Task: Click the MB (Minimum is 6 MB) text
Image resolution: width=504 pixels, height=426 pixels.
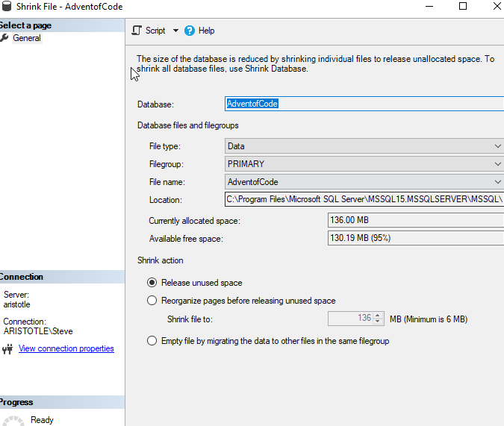Action: (429, 319)
